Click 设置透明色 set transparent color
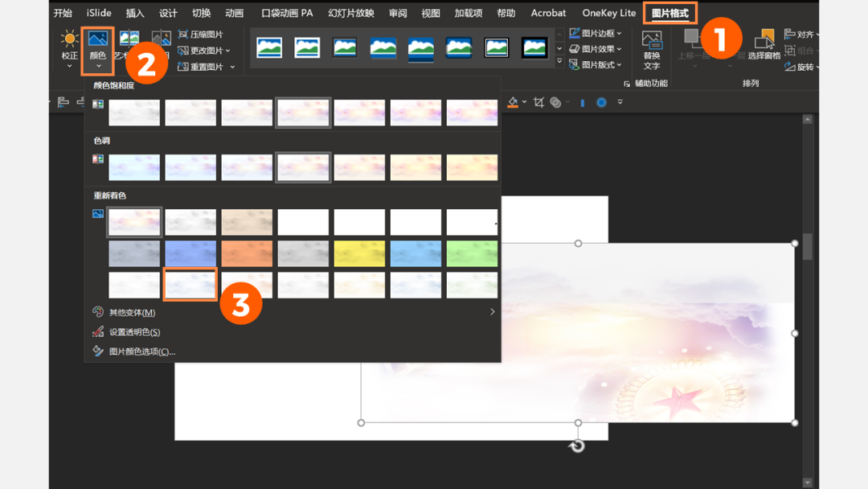The width and height of the screenshot is (868, 489). [x=134, y=332]
